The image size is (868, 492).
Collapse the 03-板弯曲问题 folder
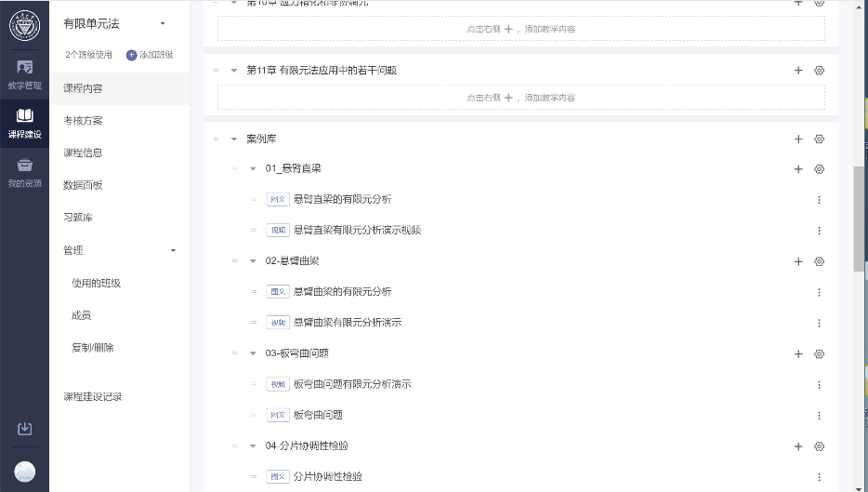tap(253, 353)
